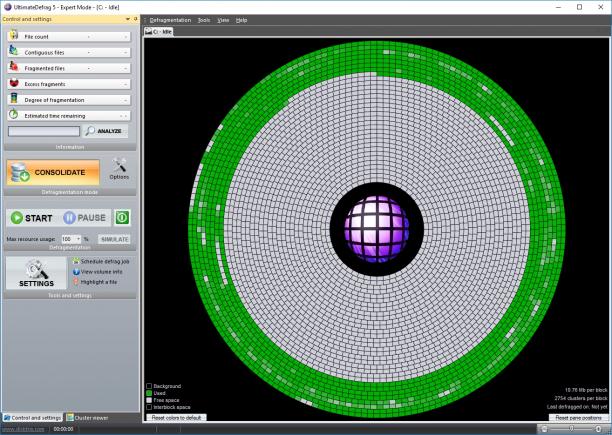Open the View menu
612x435 pixels.
click(x=223, y=20)
